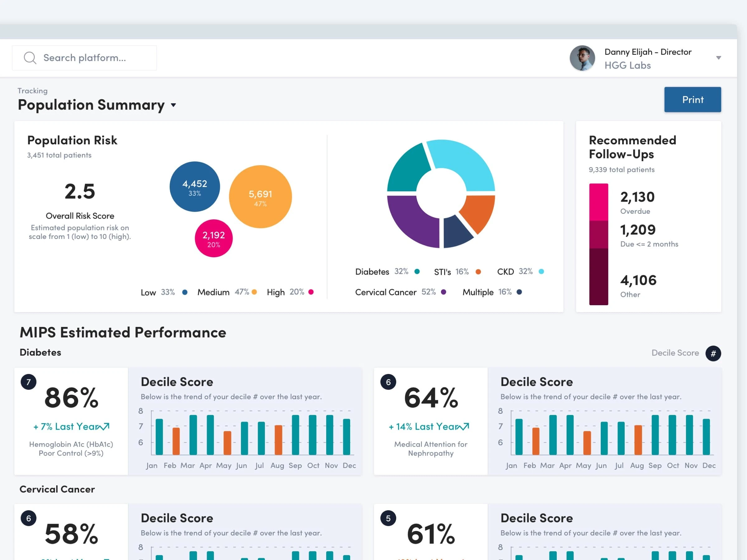Click the 'Tracking' breadcrumb label

[32, 91]
